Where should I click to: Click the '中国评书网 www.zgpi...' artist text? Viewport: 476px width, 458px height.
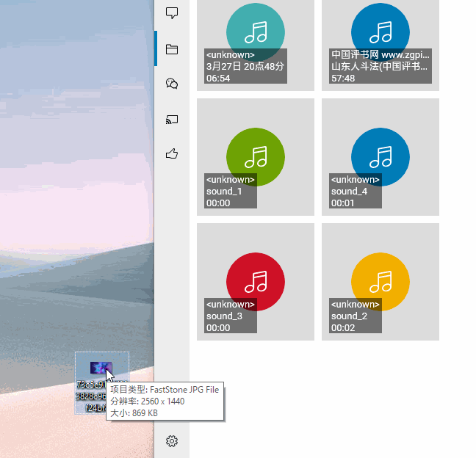point(381,54)
